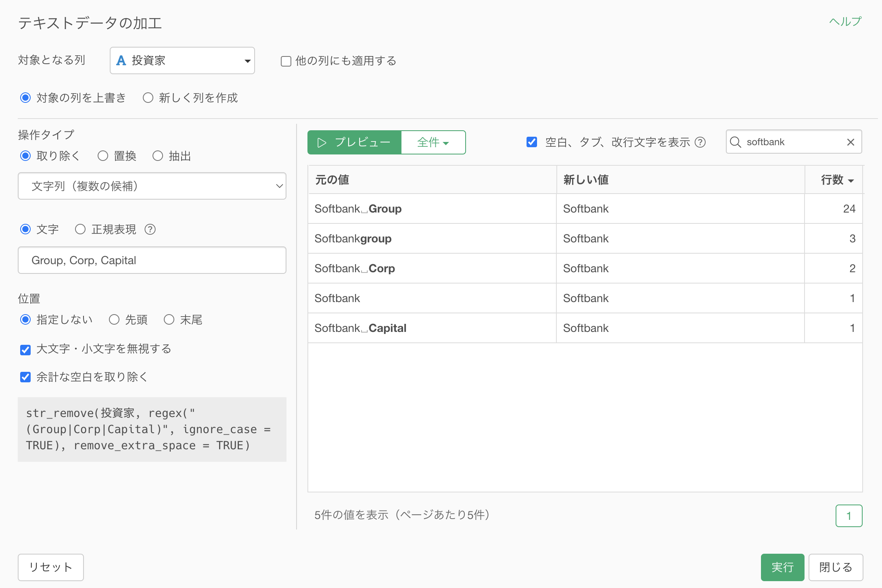
Task: Toggle 空白、タブ、改行文字を表示 checkbox
Action: coord(532,142)
